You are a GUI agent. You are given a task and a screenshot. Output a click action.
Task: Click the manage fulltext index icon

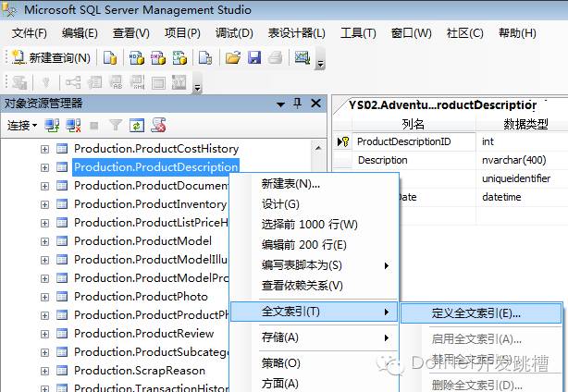(x=116, y=82)
